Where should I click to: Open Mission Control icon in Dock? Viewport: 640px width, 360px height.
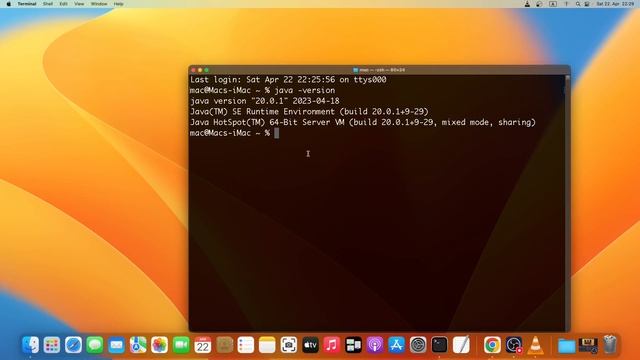point(353,345)
